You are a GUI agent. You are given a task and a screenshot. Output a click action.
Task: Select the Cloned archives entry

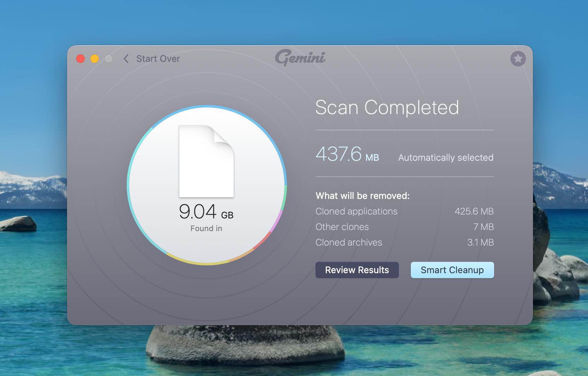click(349, 242)
